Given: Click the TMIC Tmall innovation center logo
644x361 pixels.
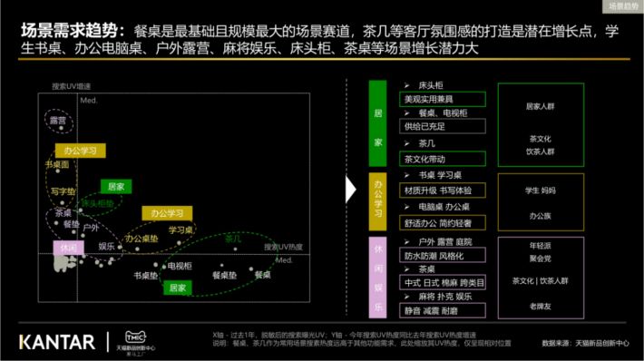Looking at the screenshot, I should 135,342.
